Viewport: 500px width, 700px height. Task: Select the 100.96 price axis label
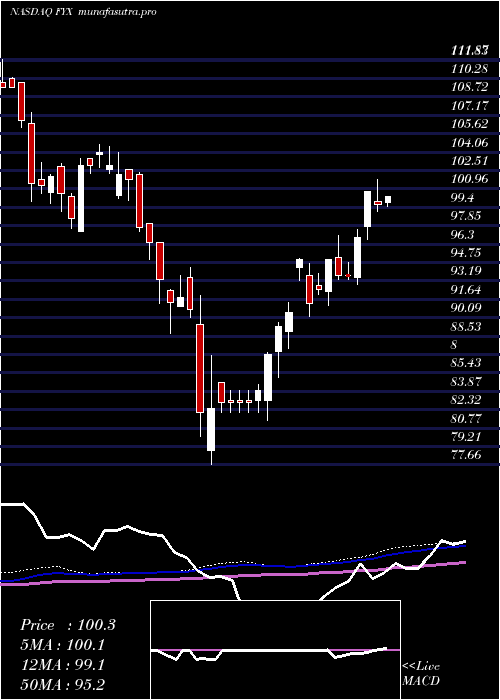click(x=470, y=179)
